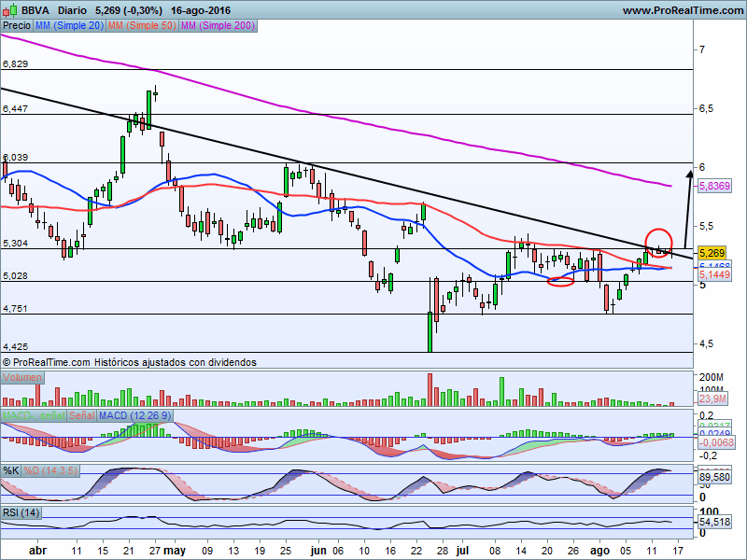
Task: Click the RSI (14) panel label
Action: [x=21, y=512]
